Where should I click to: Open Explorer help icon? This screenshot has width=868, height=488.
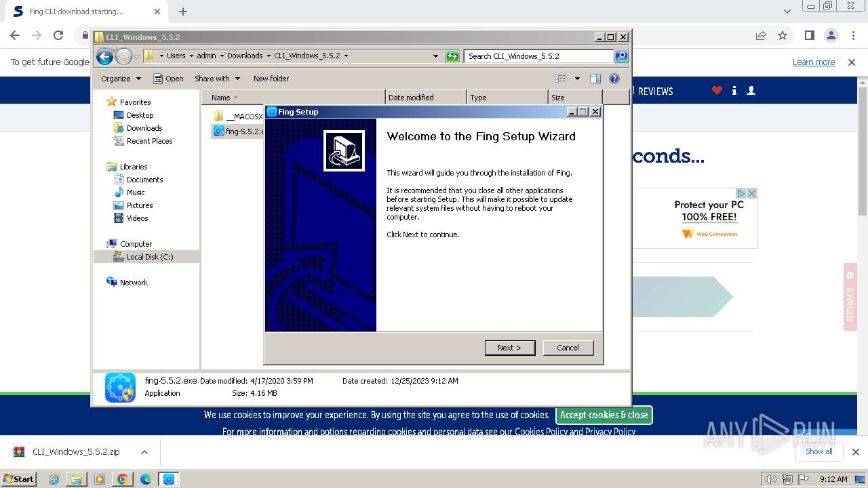614,79
